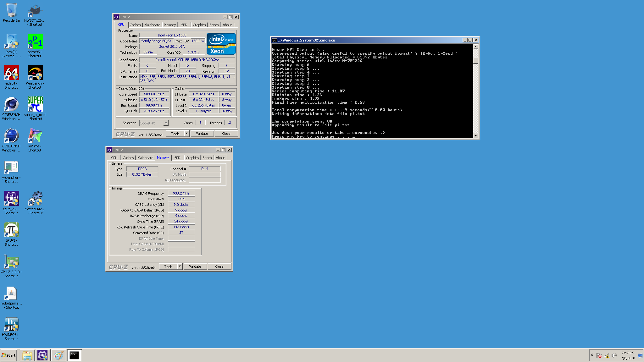The width and height of the screenshot is (644, 362).
Task: Open Graphics tab in upper CPU-Z window
Action: click(x=199, y=25)
